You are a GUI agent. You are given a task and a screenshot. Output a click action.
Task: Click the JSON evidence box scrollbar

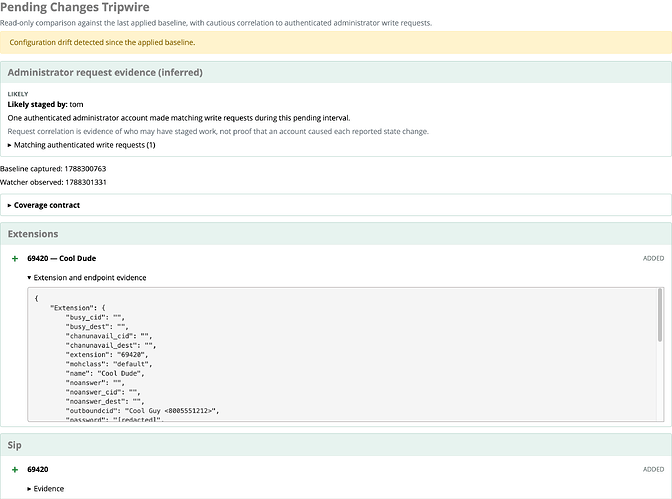(x=660, y=315)
